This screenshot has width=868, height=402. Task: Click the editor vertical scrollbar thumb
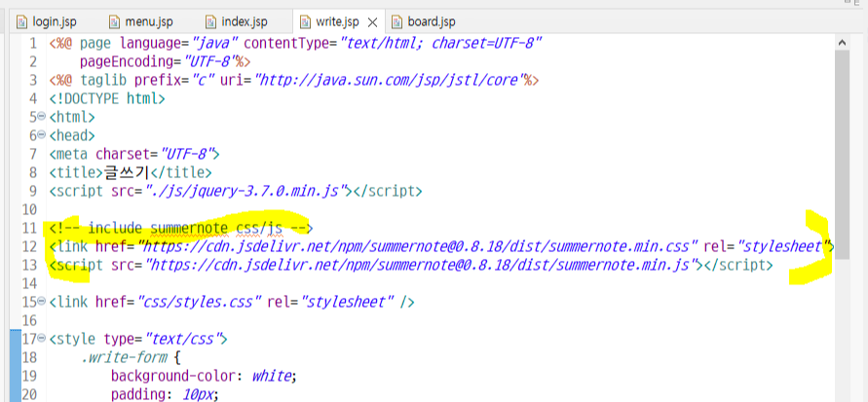click(x=842, y=154)
